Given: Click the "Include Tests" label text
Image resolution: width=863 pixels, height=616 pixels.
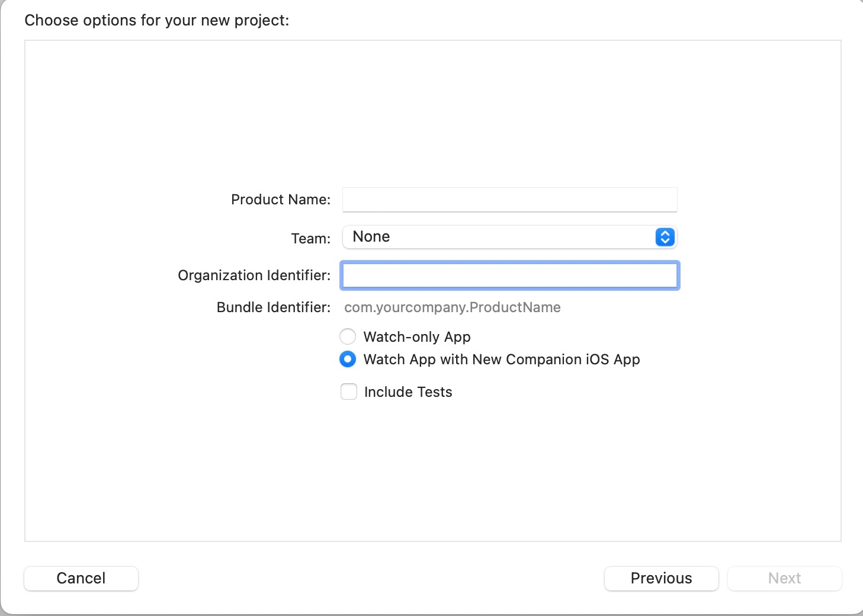Looking at the screenshot, I should point(408,392).
